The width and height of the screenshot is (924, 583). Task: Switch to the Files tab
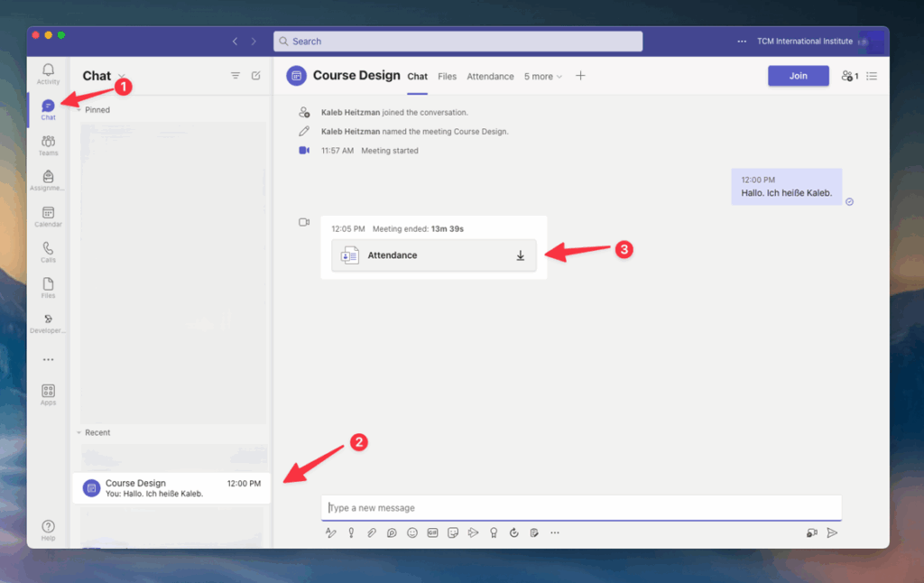(447, 77)
